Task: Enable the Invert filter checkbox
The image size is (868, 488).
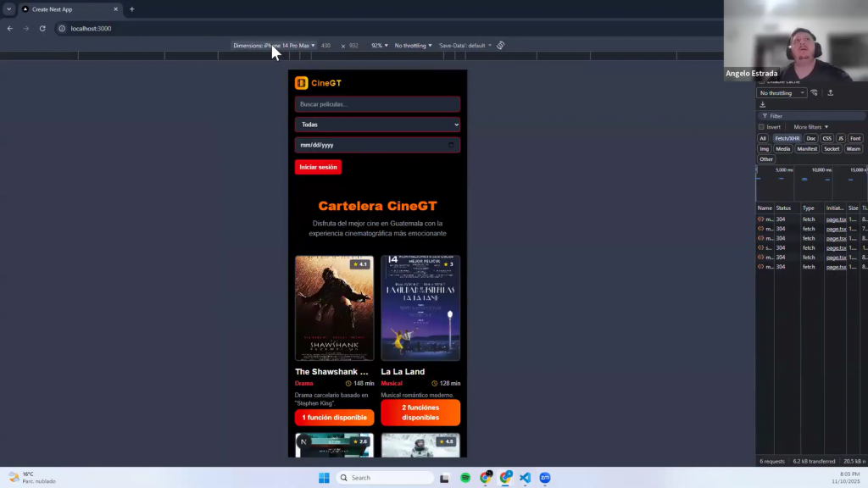Action: (x=762, y=127)
